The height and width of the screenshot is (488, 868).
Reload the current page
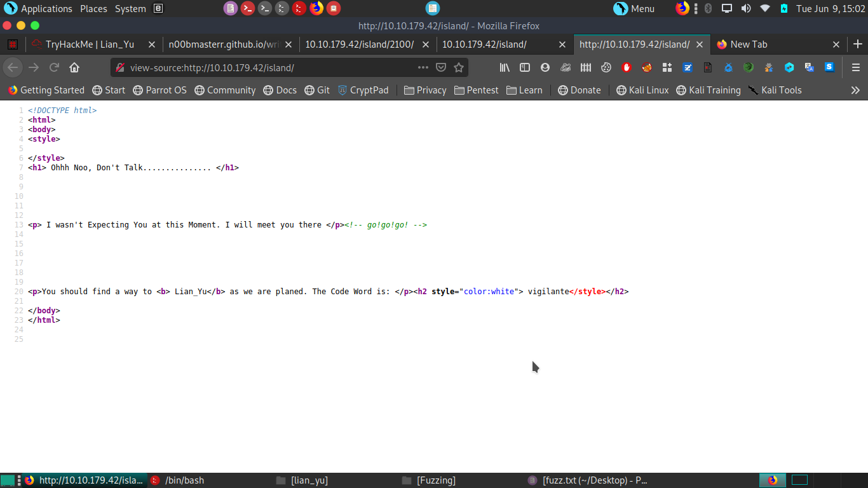(55, 67)
